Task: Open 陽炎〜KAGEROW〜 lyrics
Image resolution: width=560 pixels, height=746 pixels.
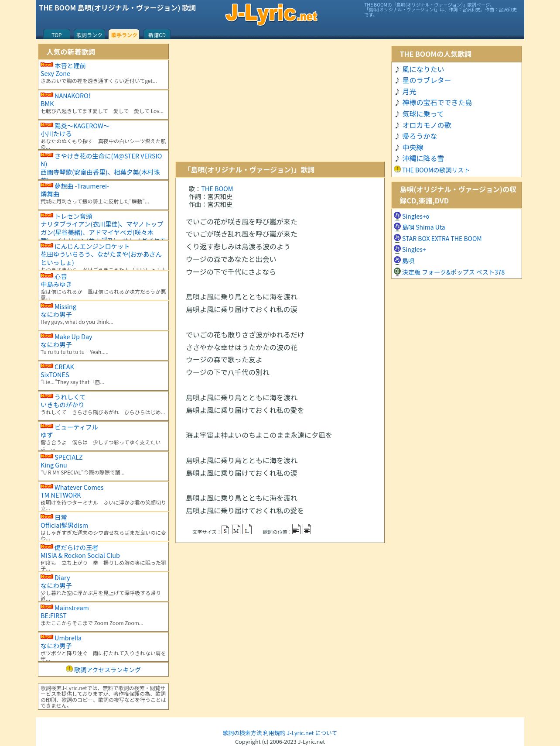Action: coord(82,126)
